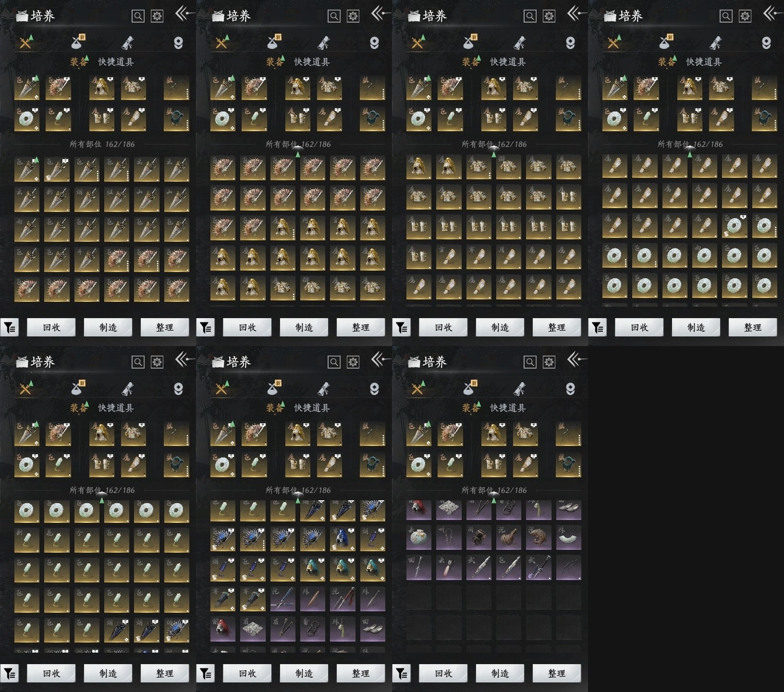Collapse the third top-row panel via double arrow
The width and height of the screenshot is (784, 692).
(x=576, y=13)
